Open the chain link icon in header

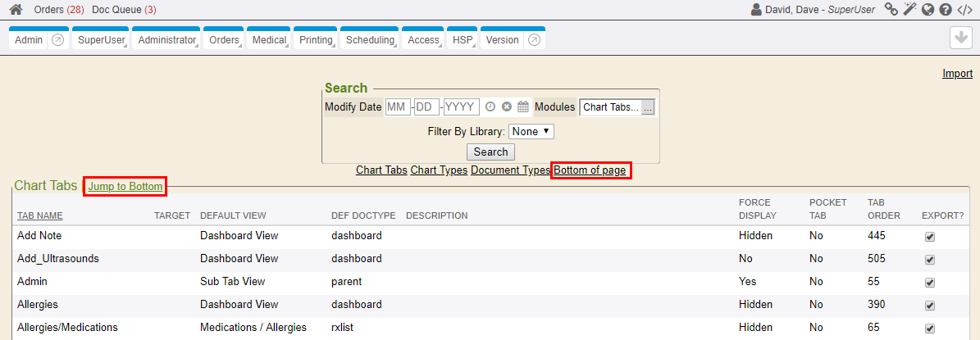[x=891, y=10]
